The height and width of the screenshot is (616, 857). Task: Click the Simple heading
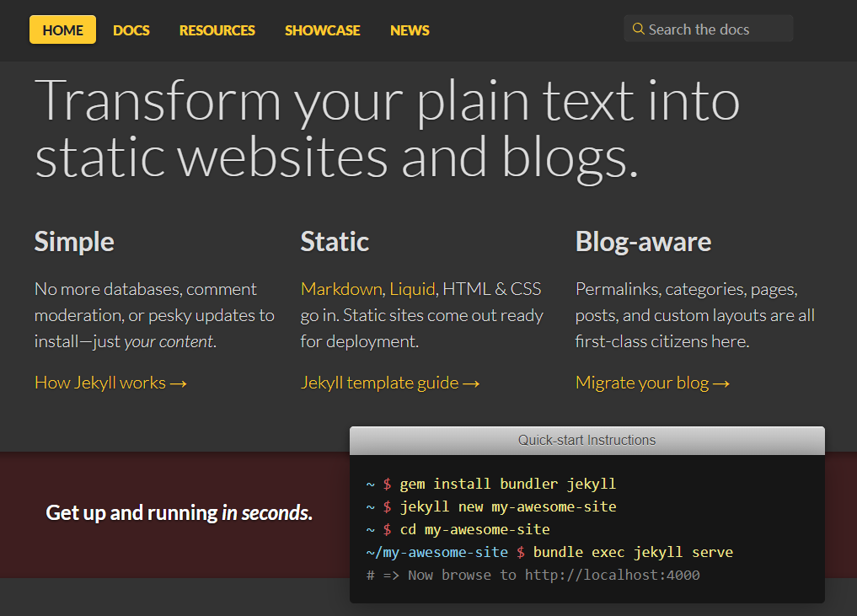tap(74, 242)
